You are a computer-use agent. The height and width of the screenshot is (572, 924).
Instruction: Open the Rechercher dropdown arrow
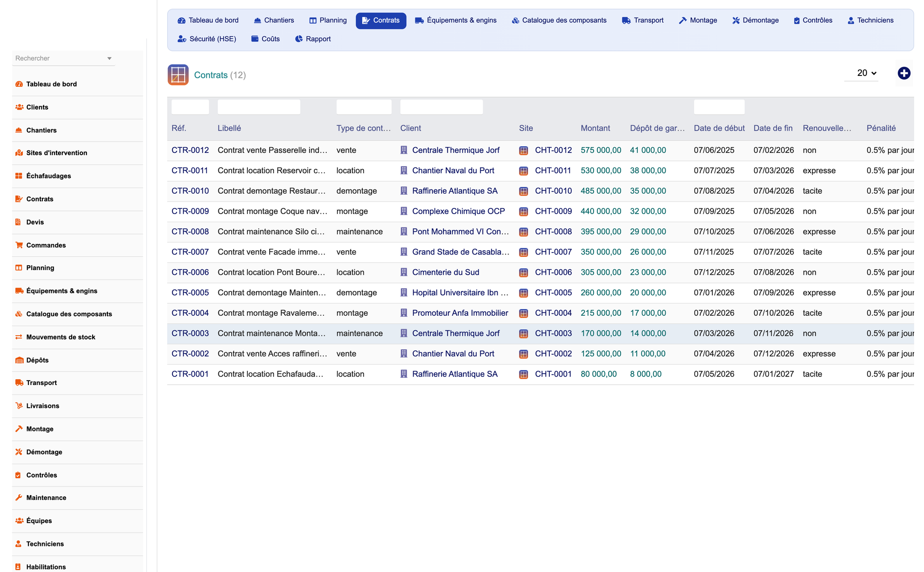[x=109, y=58]
